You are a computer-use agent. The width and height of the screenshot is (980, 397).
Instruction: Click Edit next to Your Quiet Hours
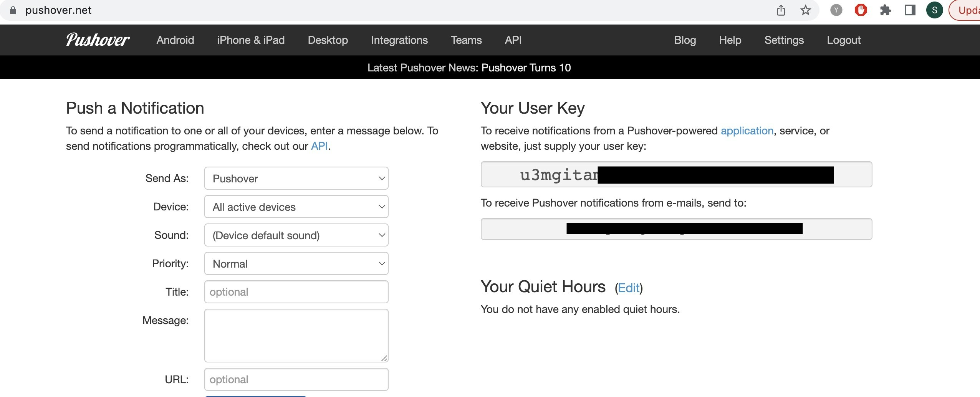(629, 288)
